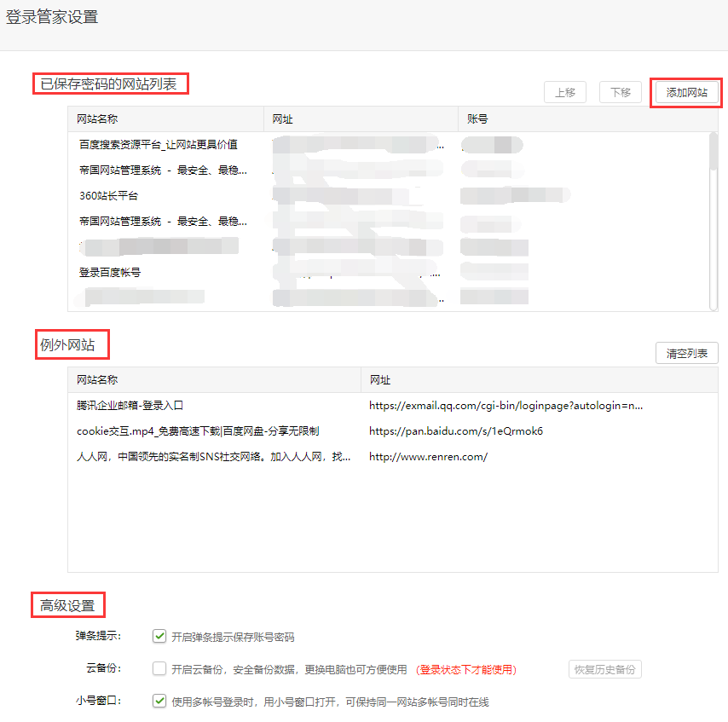Enable the 云备份 option
Image resolution: width=728 pixels, height=722 pixels.
click(159, 669)
